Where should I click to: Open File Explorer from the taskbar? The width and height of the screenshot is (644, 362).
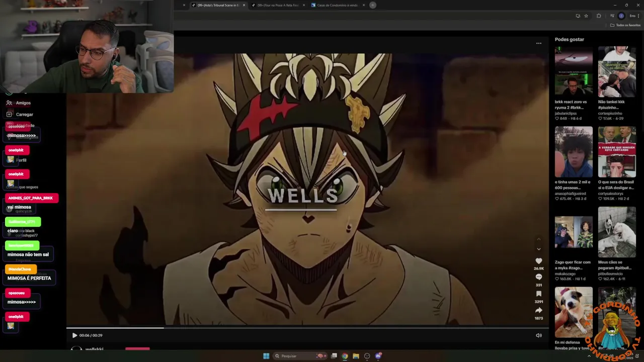click(x=356, y=356)
